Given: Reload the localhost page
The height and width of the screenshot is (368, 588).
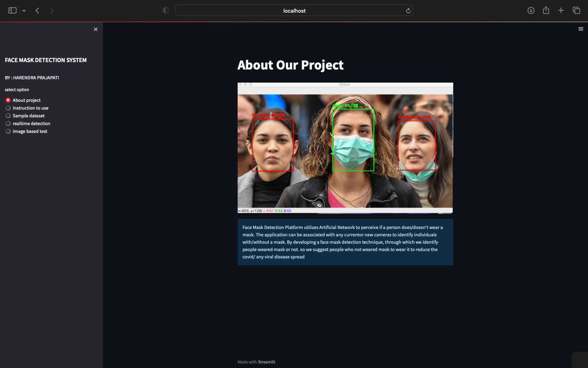Looking at the screenshot, I should tap(408, 10).
